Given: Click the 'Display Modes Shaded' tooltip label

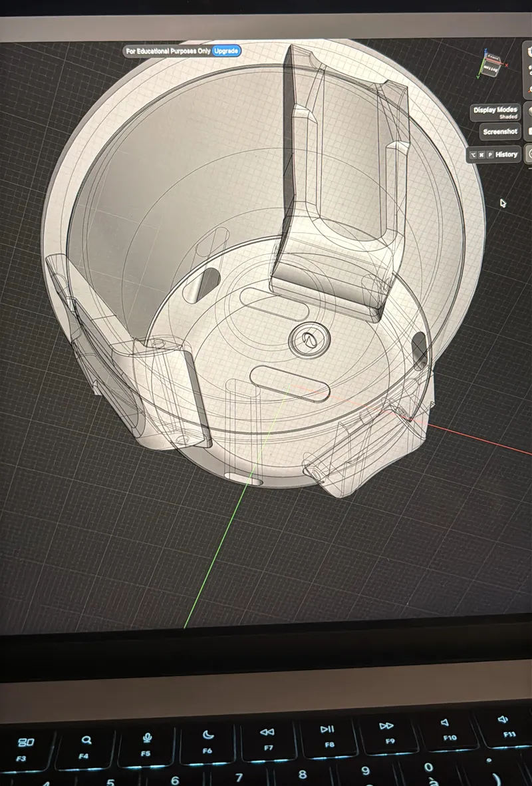Looking at the screenshot, I should tap(495, 112).
